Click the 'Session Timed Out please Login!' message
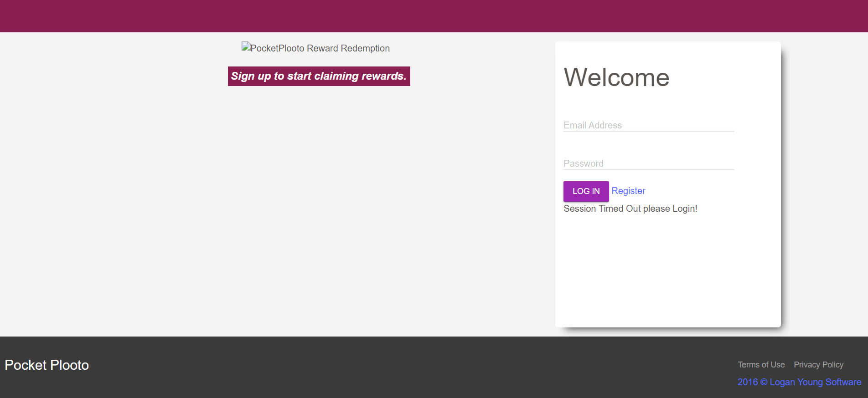 coord(630,209)
